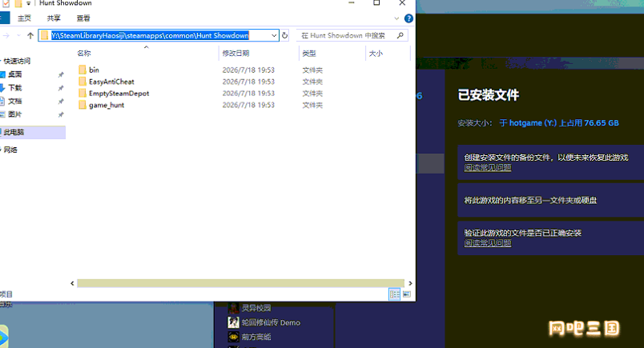Switch to large thumbnails view icon
The height and width of the screenshot is (348, 644).
407,294
